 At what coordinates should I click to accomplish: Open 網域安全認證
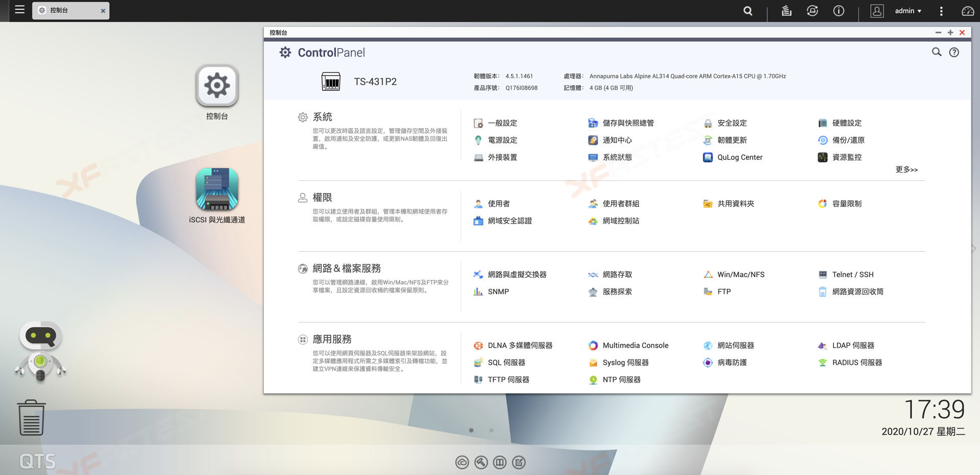(x=503, y=221)
